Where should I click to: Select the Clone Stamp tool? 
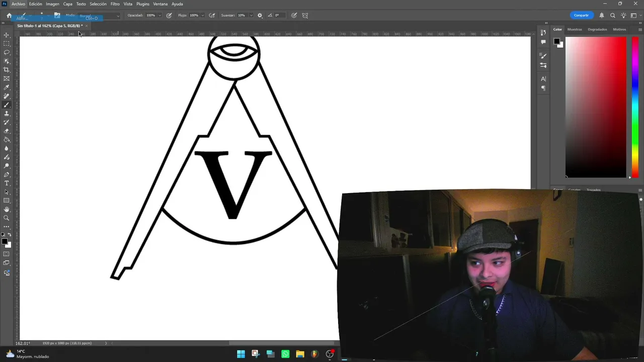[7, 114]
